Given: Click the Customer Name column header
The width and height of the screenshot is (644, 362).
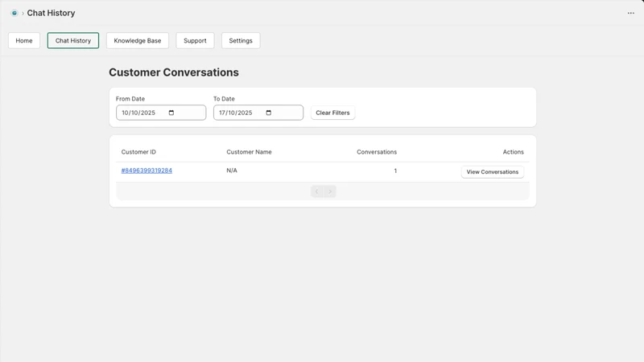Looking at the screenshot, I should point(249,152).
